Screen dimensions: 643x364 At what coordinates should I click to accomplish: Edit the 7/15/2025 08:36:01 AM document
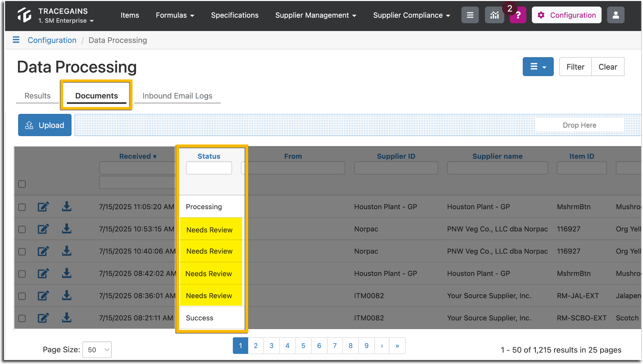coord(43,296)
